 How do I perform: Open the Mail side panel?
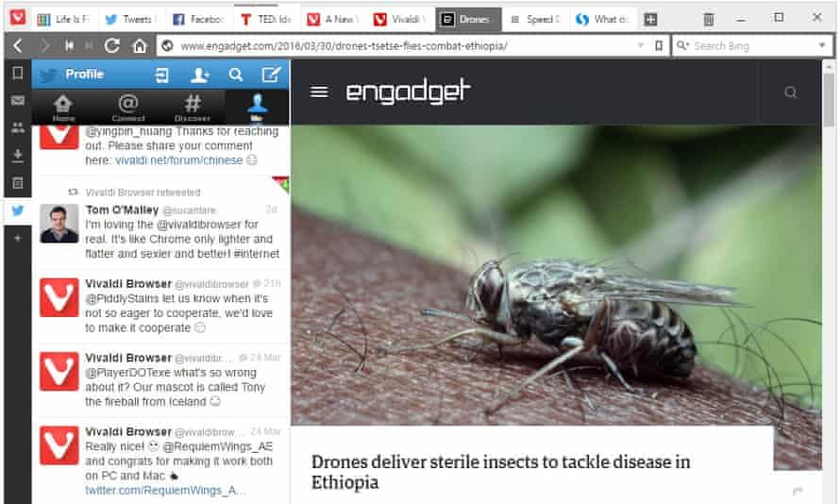[x=18, y=101]
